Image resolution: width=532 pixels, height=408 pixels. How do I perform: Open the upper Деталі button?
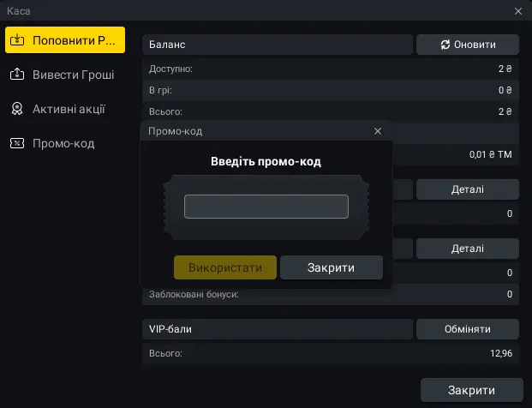tap(468, 189)
